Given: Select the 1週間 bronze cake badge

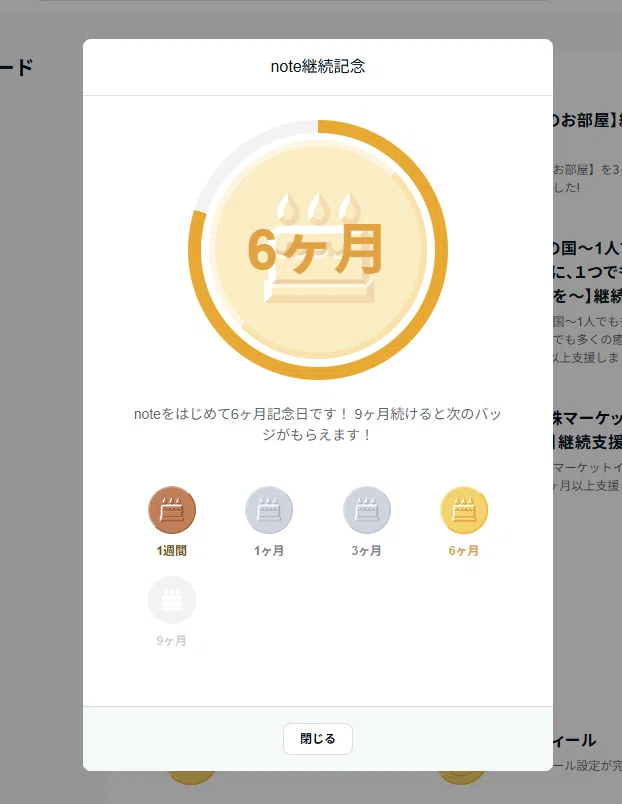Looking at the screenshot, I should (172, 510).
